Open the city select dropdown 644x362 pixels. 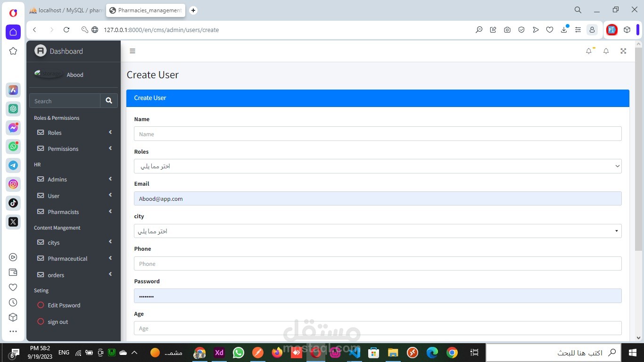[378, 231]
